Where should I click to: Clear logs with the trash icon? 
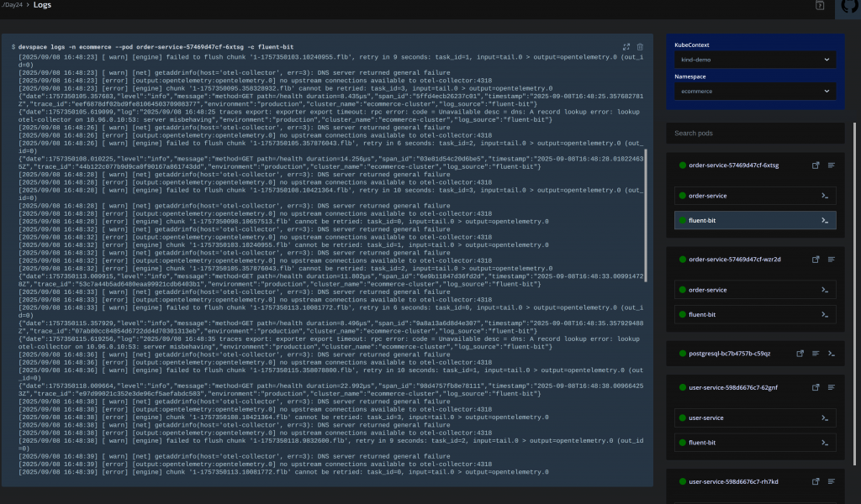pyautogui.click(x=640, y=47)
